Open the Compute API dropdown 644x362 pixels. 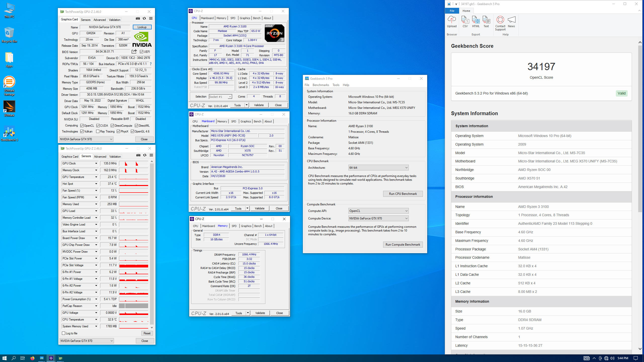click(378, 211)
